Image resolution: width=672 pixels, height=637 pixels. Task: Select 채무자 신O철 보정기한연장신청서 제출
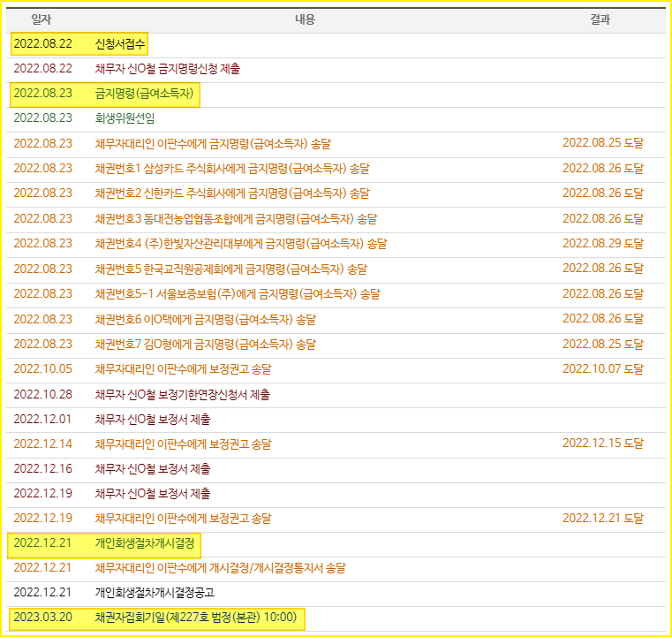[183, 394]
